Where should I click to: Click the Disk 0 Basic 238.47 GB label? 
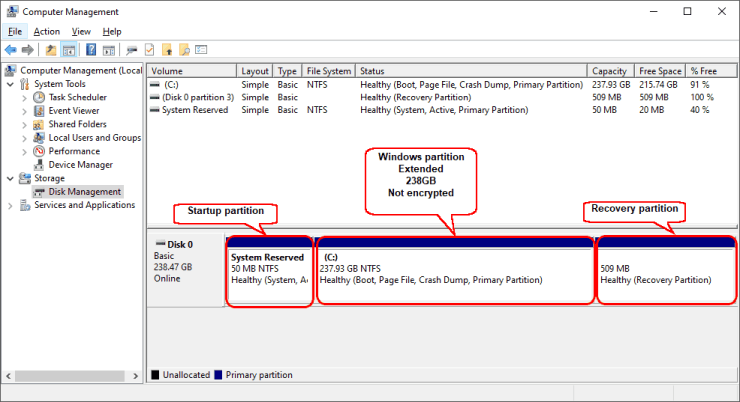186,270
